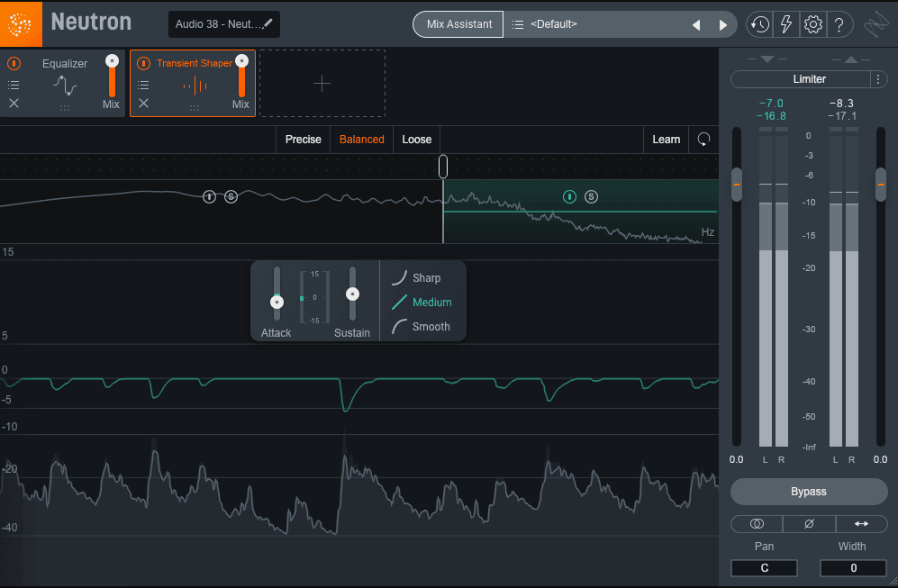This screenshot has width=898, height=588.
Task: Click the crossover band divider handle
Action: pyautogui.click(x=443, y=167)
